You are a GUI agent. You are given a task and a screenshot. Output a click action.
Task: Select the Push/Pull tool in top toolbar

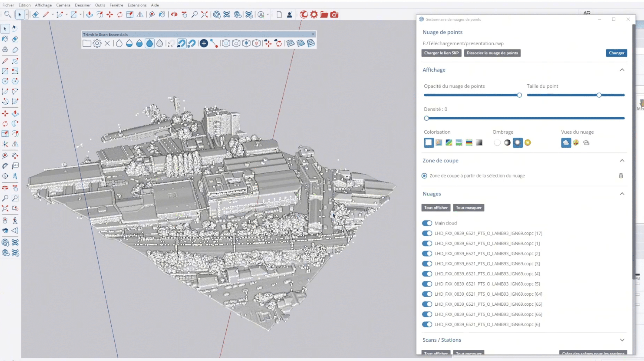point(89,15)
